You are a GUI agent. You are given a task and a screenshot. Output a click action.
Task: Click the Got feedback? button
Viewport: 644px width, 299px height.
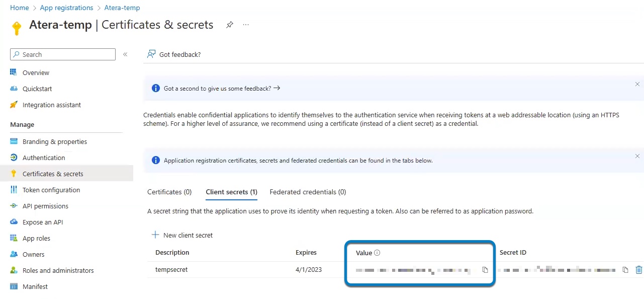tap(174, 54)
